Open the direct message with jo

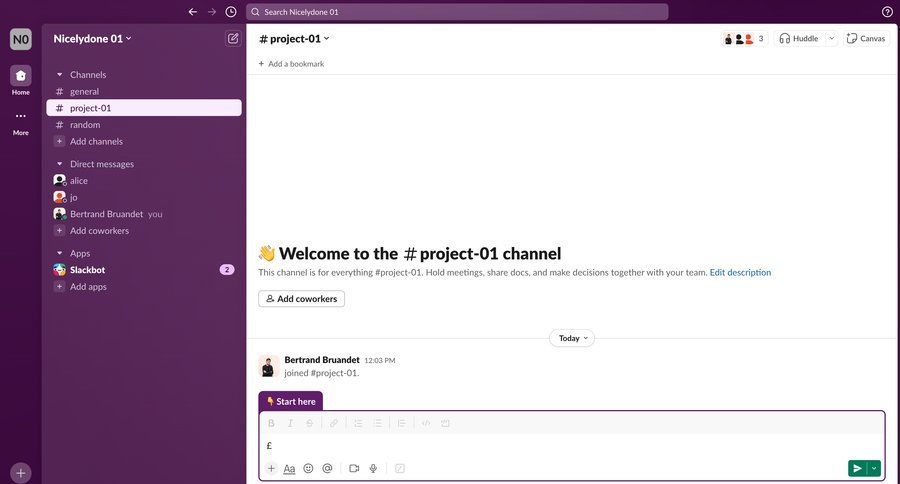point(144,197)
